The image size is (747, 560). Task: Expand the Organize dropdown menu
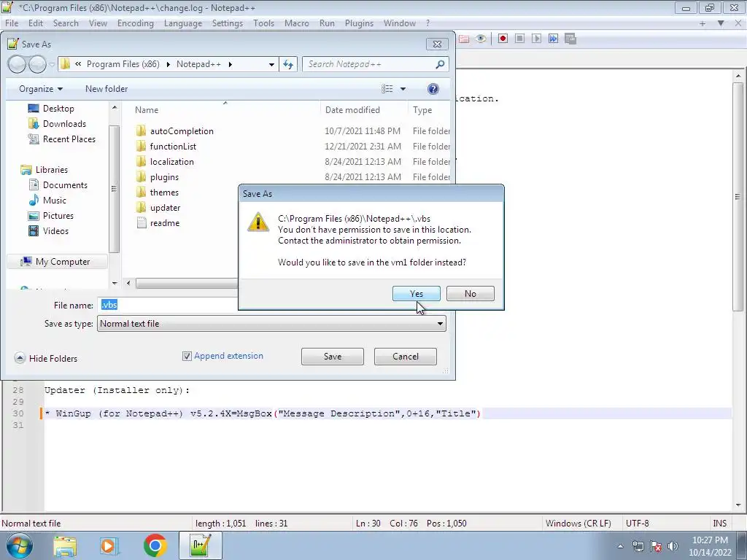click(41, 89)
